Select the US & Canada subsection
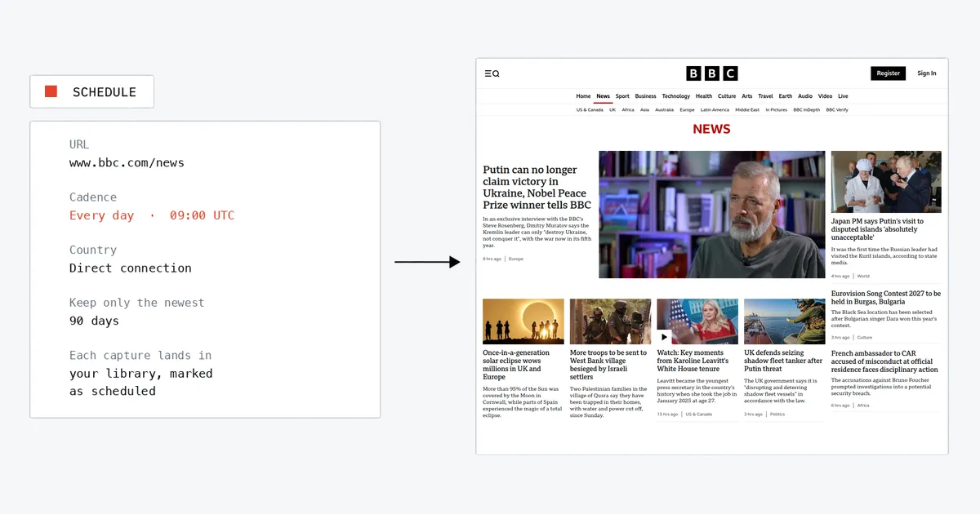980x514 pixels. [590, 109]
